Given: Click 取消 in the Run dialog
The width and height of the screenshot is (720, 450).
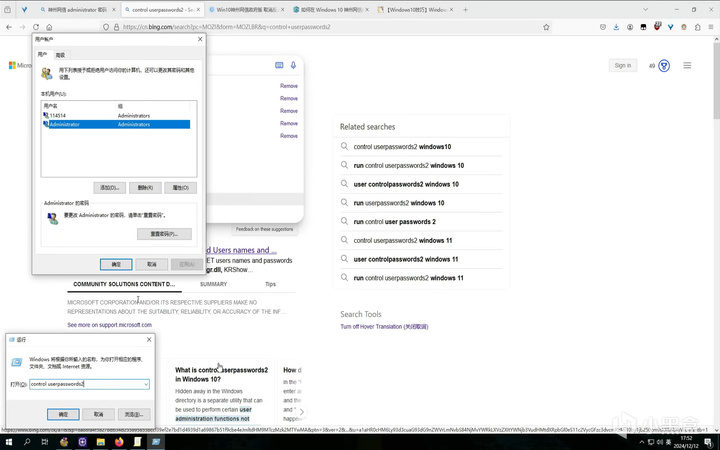Looking at the screenshot, I should pos(98,414).
